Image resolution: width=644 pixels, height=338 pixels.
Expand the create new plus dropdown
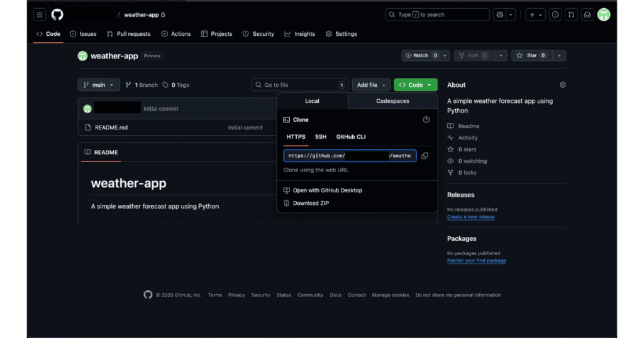coord(535,14)
